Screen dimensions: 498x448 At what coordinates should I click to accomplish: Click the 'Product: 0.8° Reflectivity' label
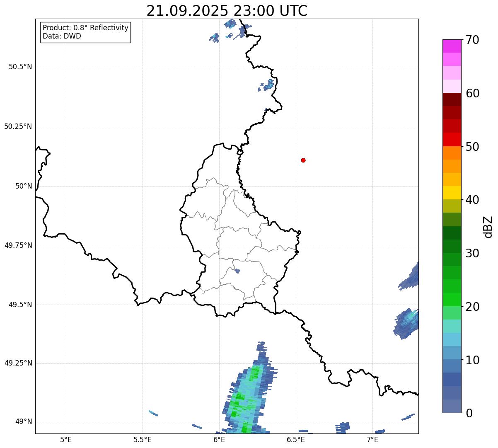tap(86, 28)
